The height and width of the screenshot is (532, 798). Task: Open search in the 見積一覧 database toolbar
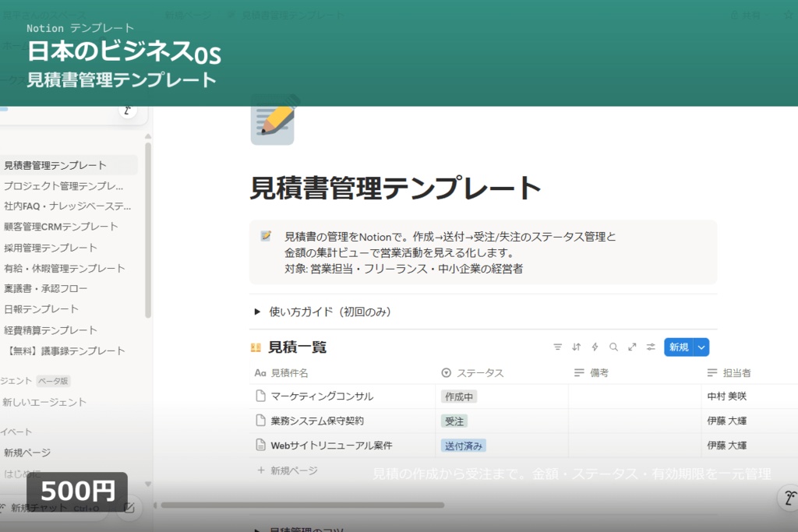click(613, 347)
